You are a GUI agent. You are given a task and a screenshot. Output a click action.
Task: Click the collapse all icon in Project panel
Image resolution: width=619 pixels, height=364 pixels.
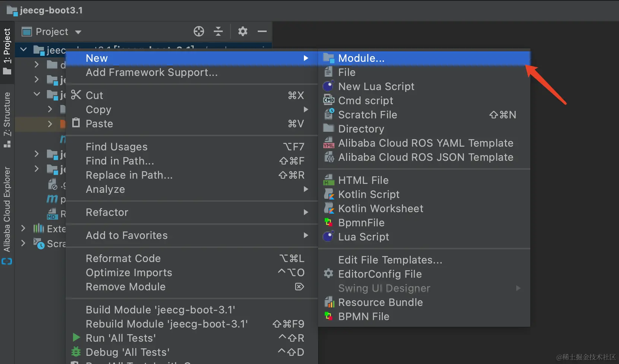click(218, 32)
